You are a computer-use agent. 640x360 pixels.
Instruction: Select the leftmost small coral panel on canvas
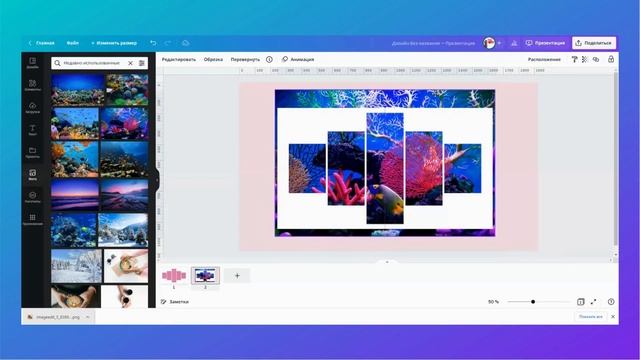click(307, 168)
